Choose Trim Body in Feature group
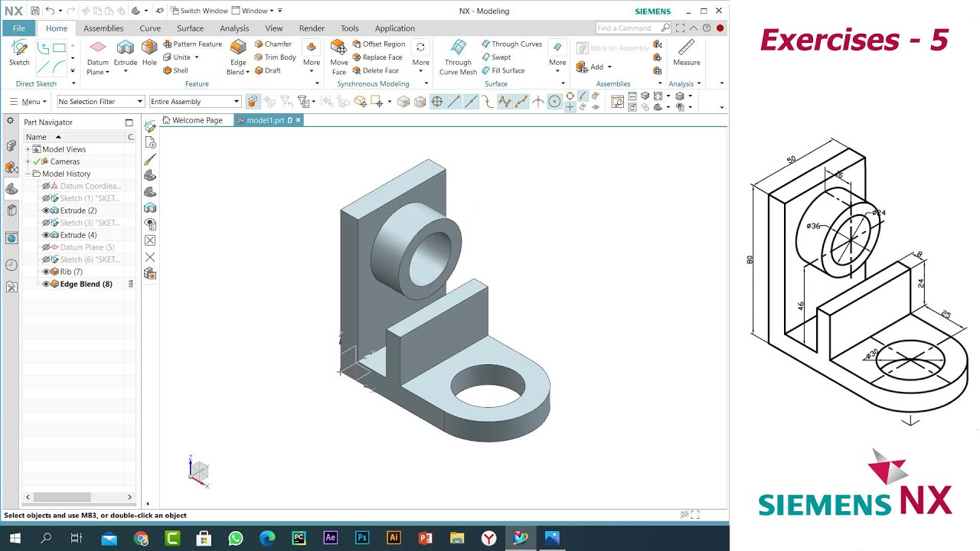 tap(275, 57)
